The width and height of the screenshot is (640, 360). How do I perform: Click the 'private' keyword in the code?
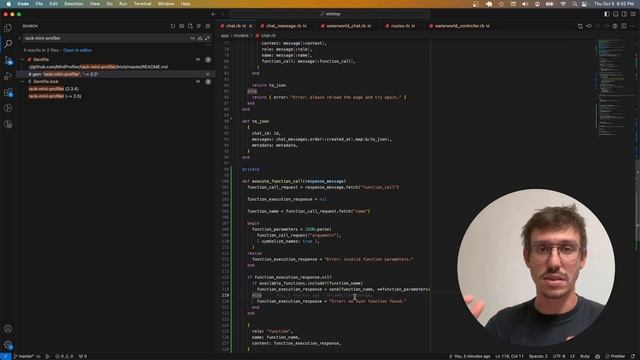coord(251,169)
